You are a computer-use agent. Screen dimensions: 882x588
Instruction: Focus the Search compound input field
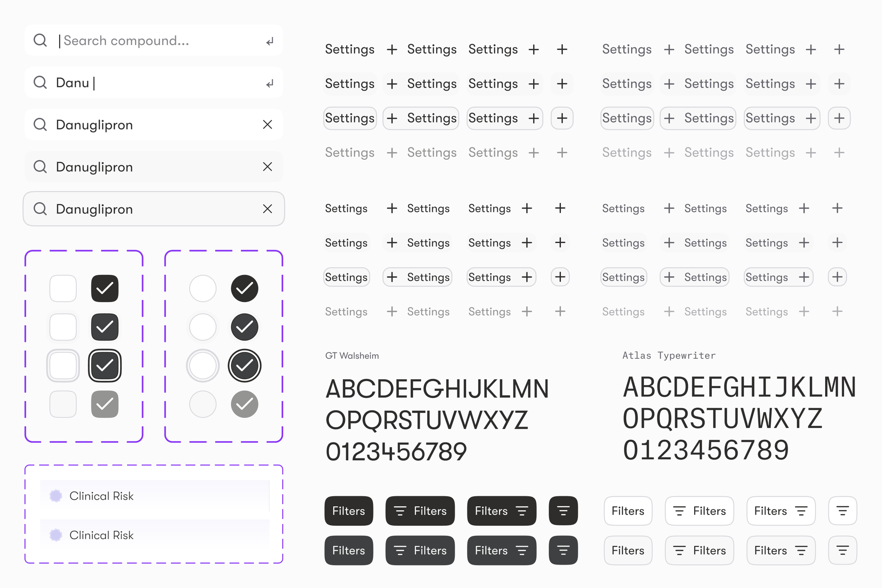tap(154, 41)
